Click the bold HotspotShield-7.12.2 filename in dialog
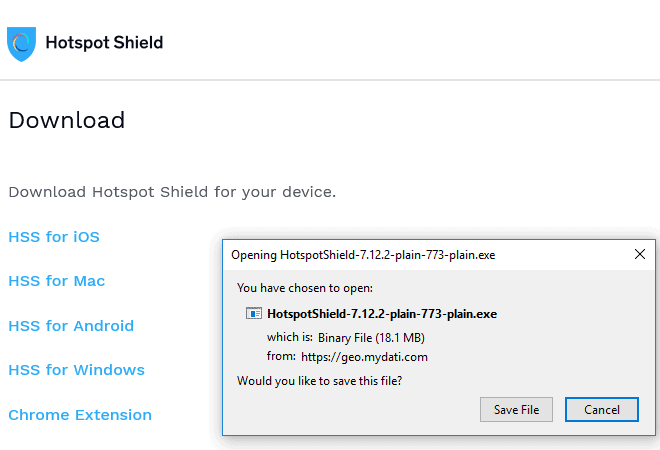Viewport: 660px width, 450px height. (382, 314)
